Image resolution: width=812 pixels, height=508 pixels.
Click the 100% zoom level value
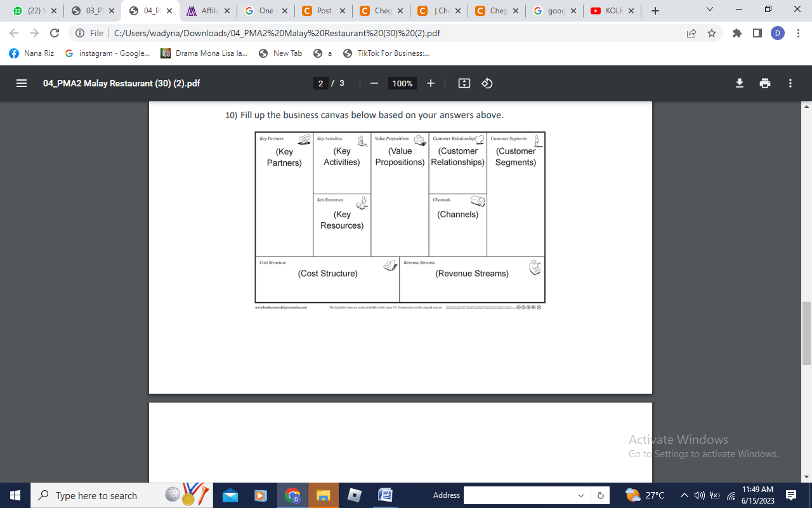402,83
